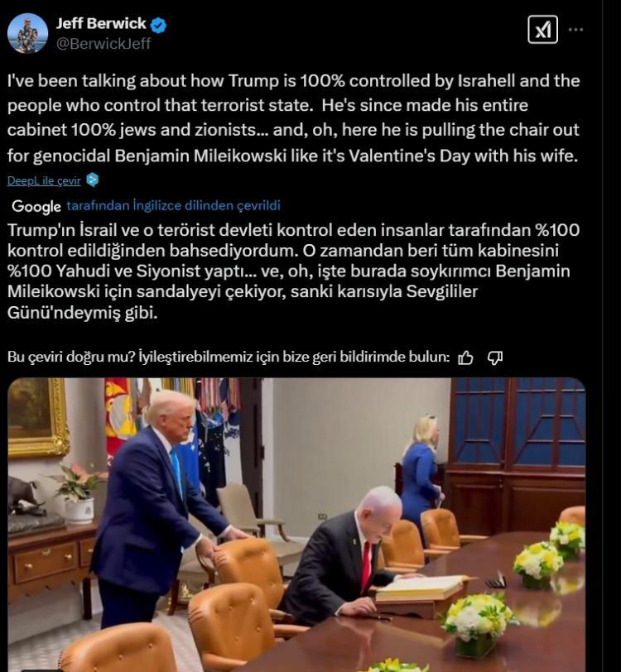621x672 pixels.
Task: Rate the translation with thumbs down
Action: pos(495,358)
